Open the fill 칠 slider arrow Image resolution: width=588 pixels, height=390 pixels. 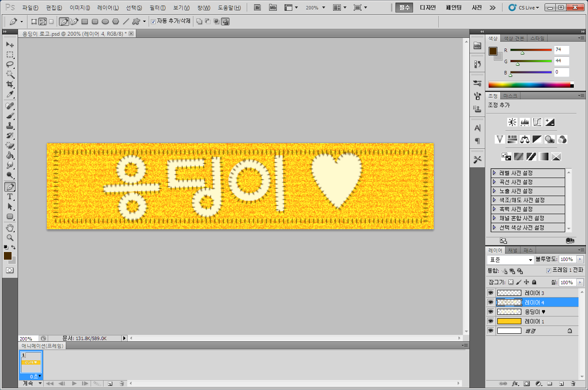pos(580,283)
